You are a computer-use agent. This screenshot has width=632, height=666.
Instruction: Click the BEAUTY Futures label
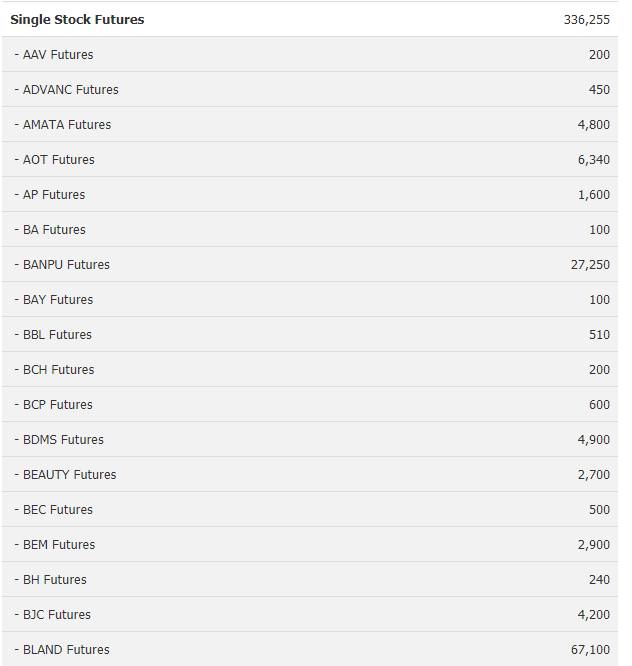click(70, 475)
